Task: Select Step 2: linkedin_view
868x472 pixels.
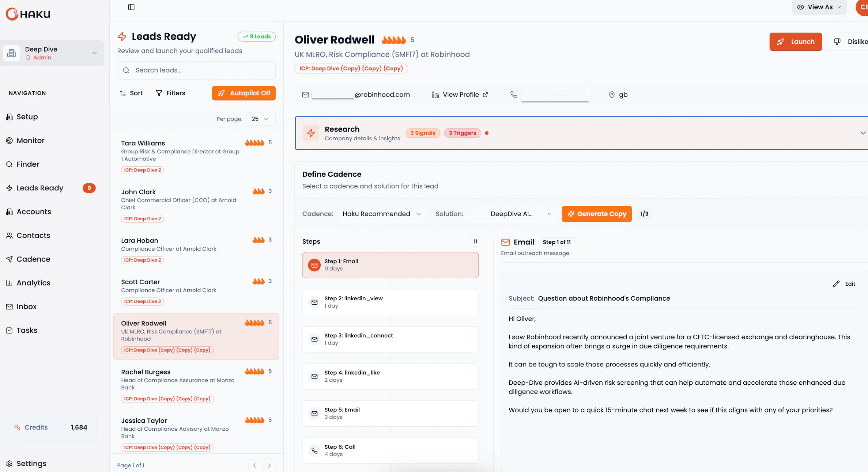Action: coord(390,302)
